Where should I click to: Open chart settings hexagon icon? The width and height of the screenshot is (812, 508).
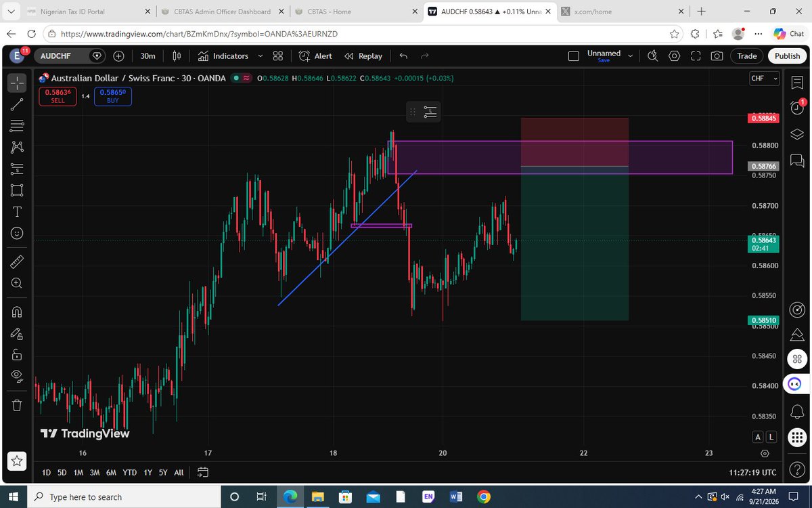coord(674,56)
